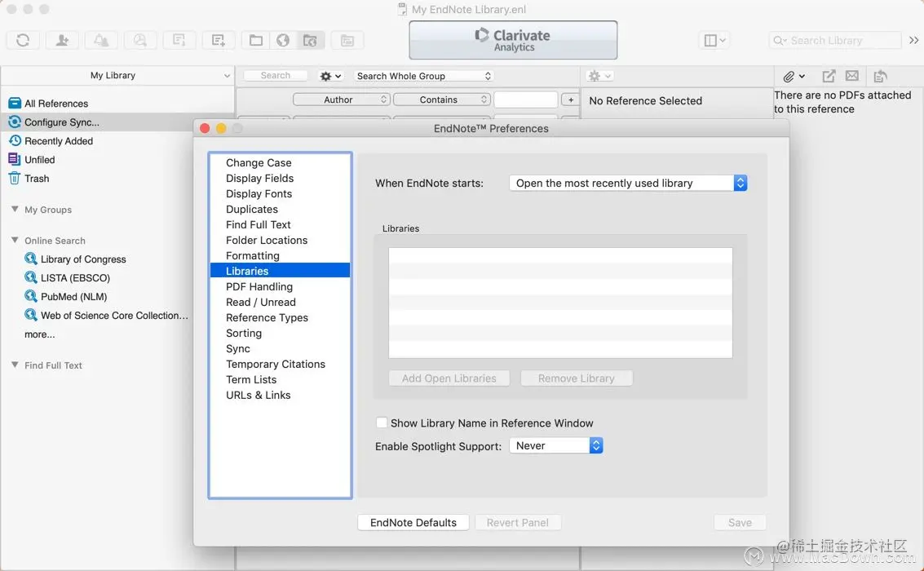The image size is (924, 571).
Task: Collapse the My Groups section
Action: 15,209
